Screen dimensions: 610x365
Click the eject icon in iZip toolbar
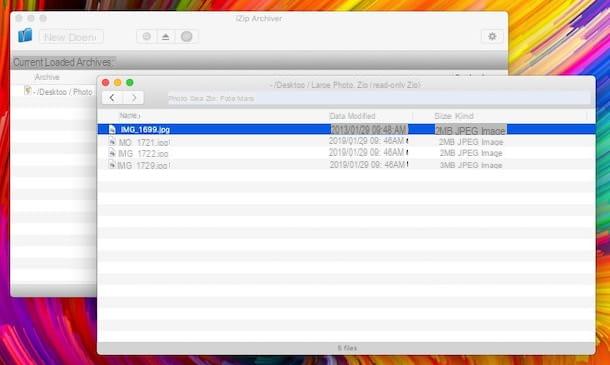click(x=166, y=37)
